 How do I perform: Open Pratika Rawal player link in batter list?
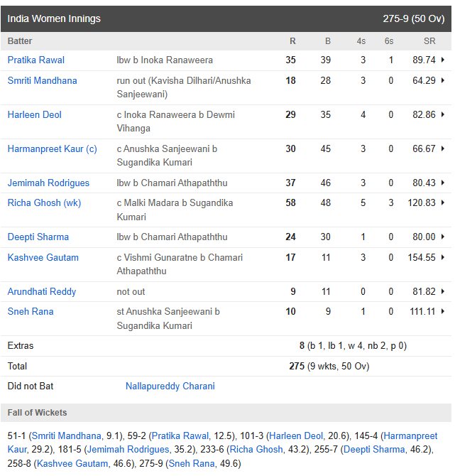click(x=35, y=60)
